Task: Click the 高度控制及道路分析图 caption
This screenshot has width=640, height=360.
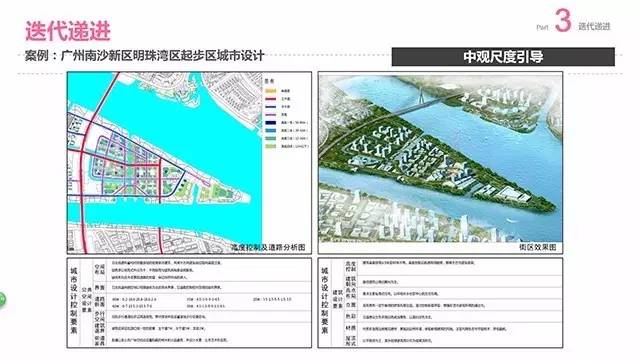Action: [268, 247]
